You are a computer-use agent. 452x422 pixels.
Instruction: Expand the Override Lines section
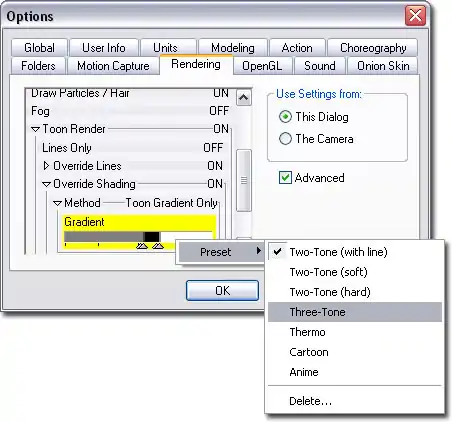pyautogui.click(x=47, y=166)
